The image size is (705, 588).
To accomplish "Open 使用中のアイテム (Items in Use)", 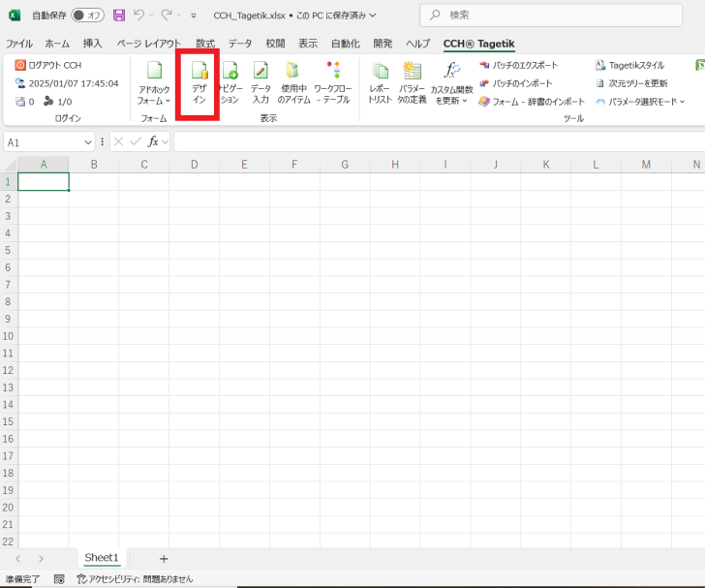I will [292, 82].
